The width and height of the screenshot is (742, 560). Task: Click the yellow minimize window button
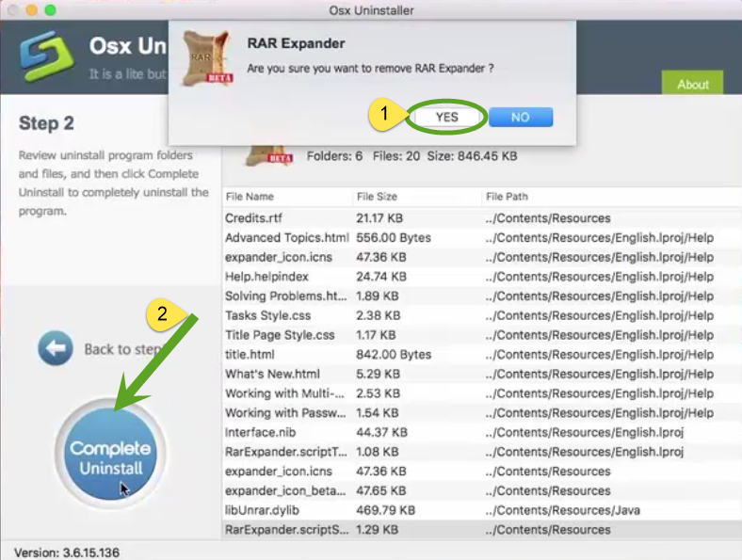click(31, 10)
